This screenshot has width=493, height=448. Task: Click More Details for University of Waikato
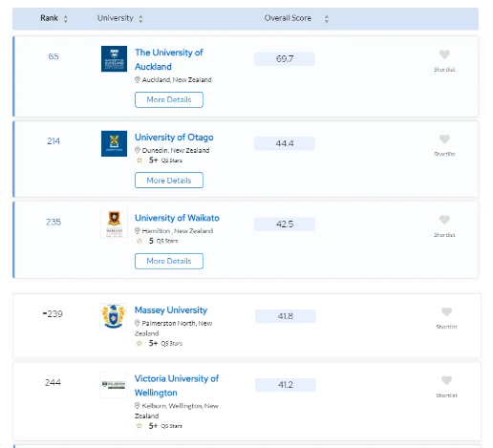[169, 261]
